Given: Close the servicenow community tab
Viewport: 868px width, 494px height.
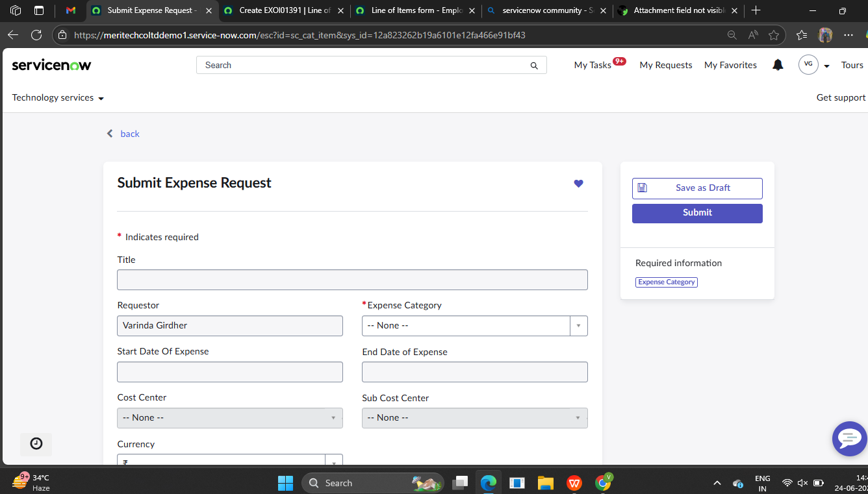Looking at the screenshot, I should tap(604, 10).
